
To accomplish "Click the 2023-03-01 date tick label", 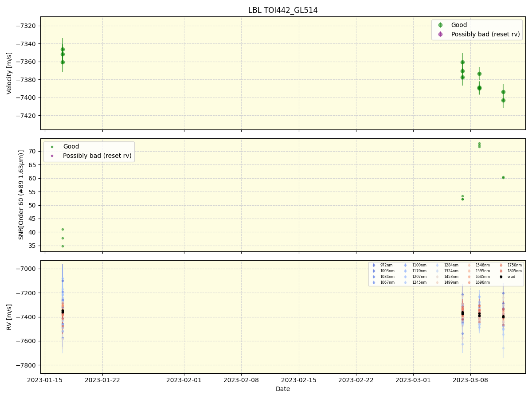I will [414, 380].
